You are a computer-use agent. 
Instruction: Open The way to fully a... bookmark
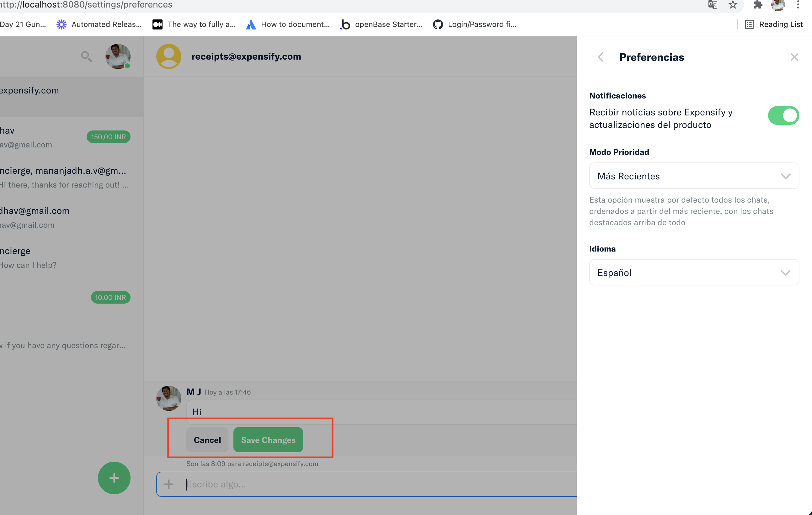tap(194, 24)
